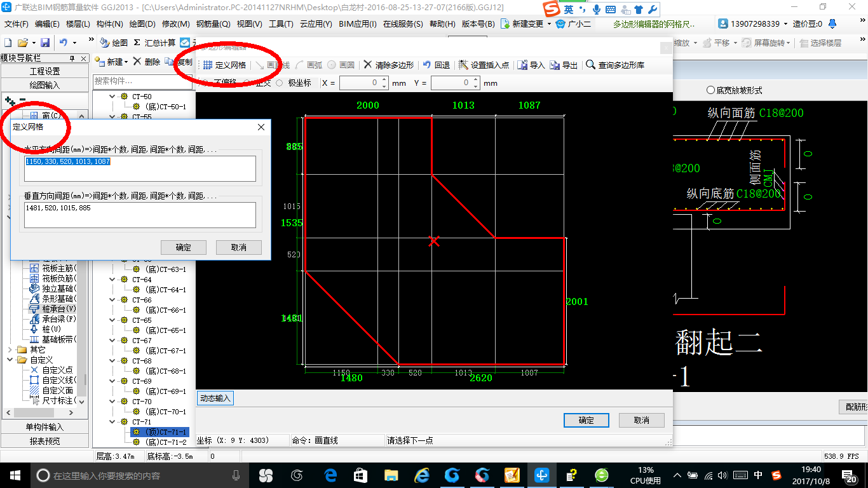Click 回退 step back in polygon editor
The width and height of the screenshot is (868, 488).
[x=437, y=65]
